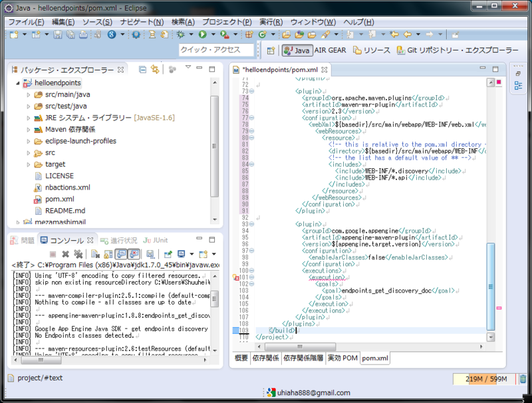The width and height of the screenshot is (532, 403).
Task: Click Remove launch X icon in console
Action: click(x=65, y=254)
